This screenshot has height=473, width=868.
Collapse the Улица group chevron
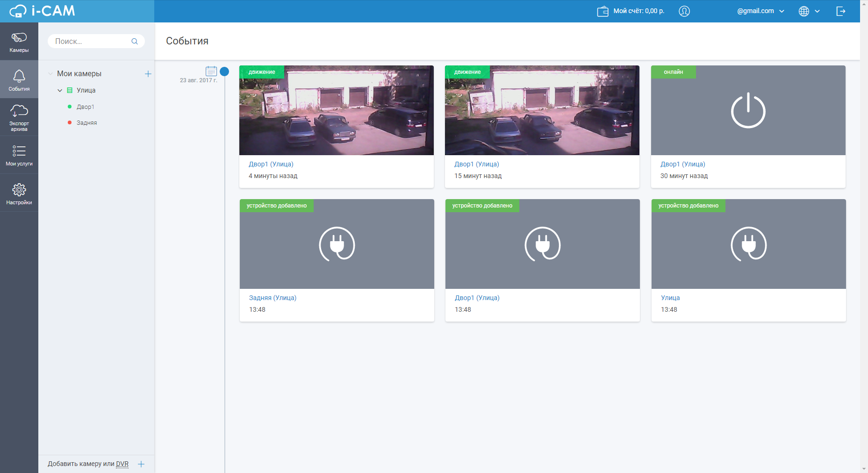coord(60,90)
